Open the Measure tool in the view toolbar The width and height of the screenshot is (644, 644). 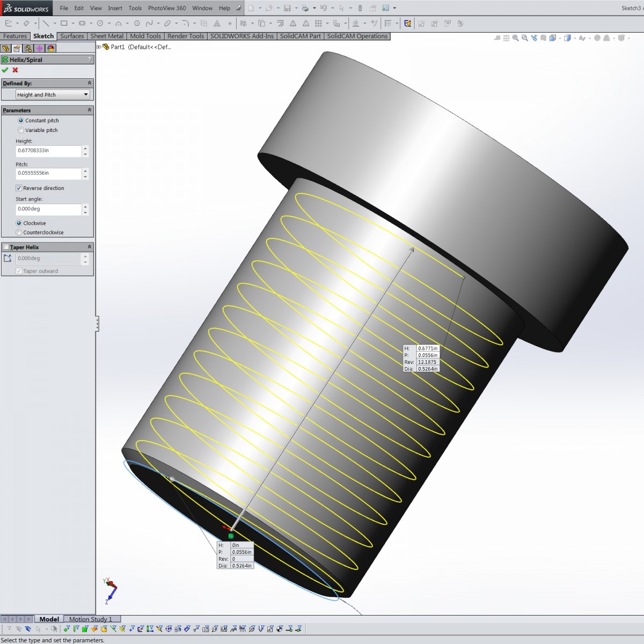(497, 39)
